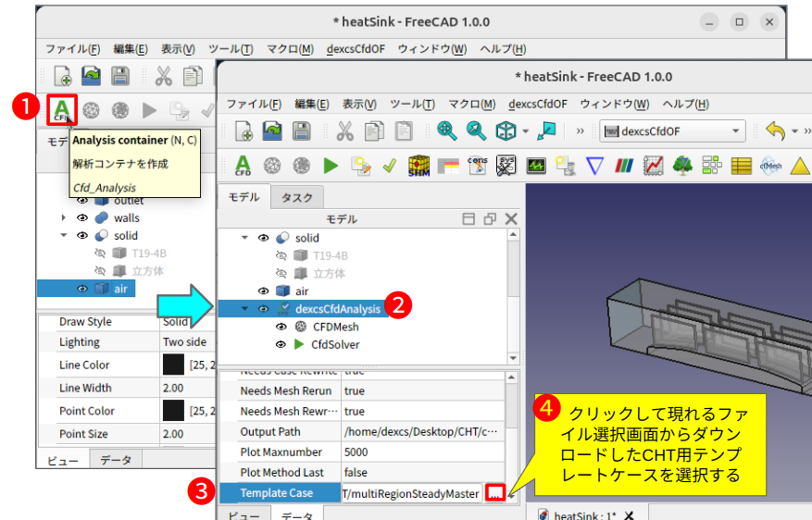The image size is (812, 520).
Task: Expand walls node arrow in the back window
Action: [64, 217]
